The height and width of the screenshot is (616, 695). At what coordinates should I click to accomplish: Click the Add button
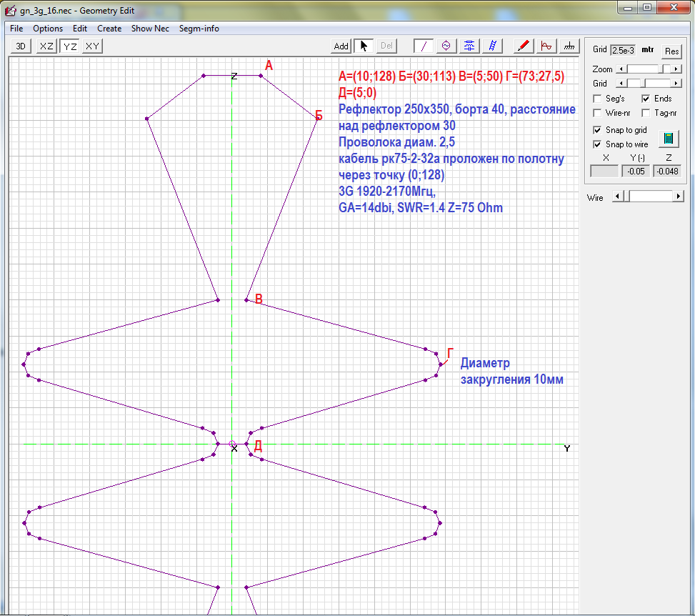(341, 46)
